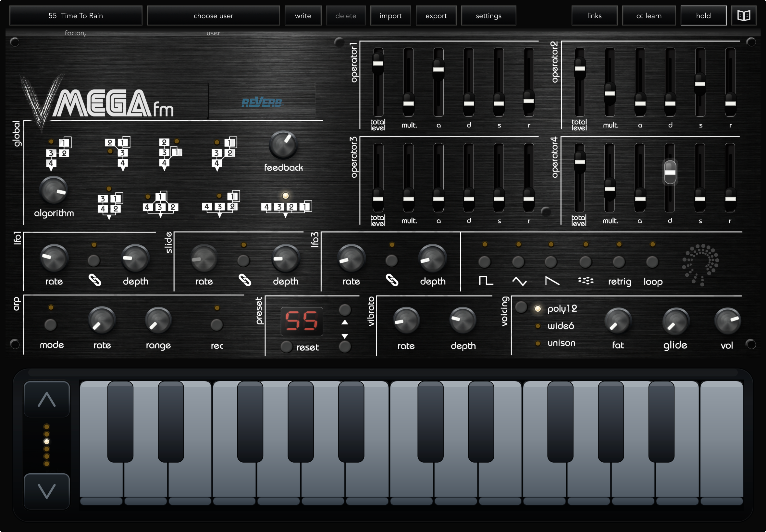Click the voicing mode cycle button

tap(521, 307)
